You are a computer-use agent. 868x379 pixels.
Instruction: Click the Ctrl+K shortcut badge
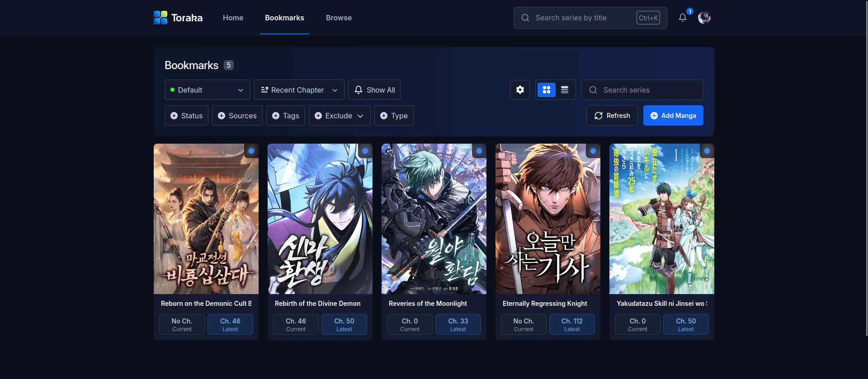coord(648,18)
